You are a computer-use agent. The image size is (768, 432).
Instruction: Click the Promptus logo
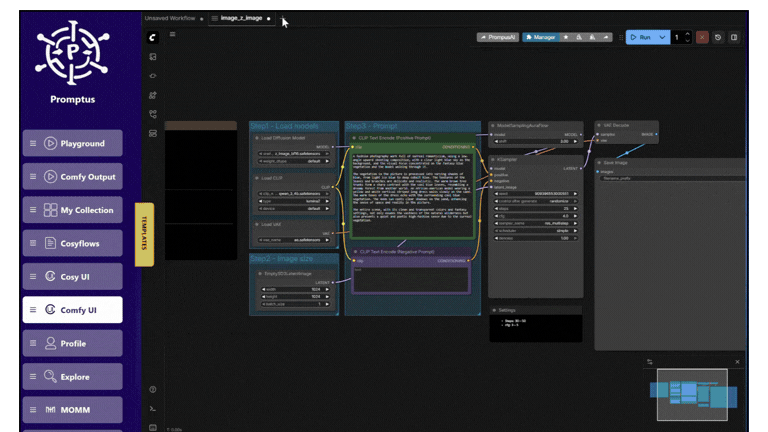click(72, 53)
